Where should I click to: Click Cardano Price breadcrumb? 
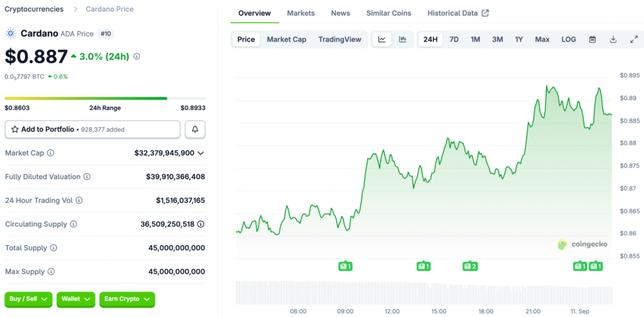pos(109,9)
